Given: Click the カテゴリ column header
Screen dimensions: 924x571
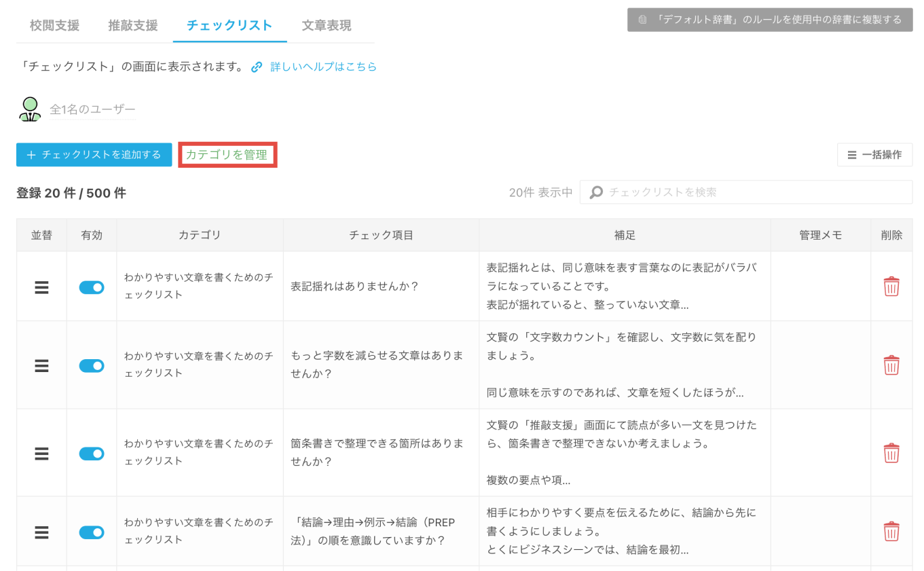Looking at the screenshot, I should click(x=200, y=235).
